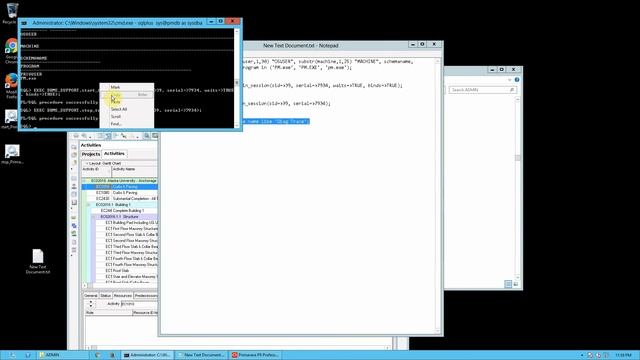Open the help icon in the Explorer window
640x360 pixels.
[517, 80]
